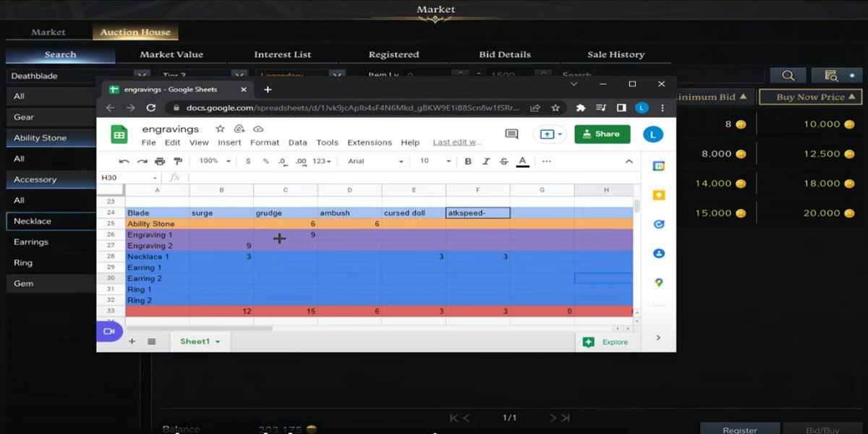Switch to the Sale History tab
The height and width of the screenshot is (434, 868).
(x=616, y=54)
